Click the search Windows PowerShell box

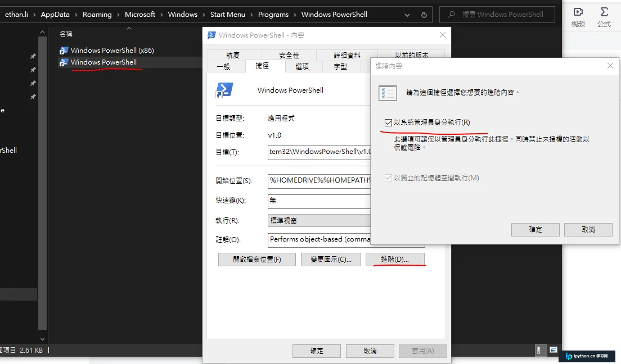(497, 15)
